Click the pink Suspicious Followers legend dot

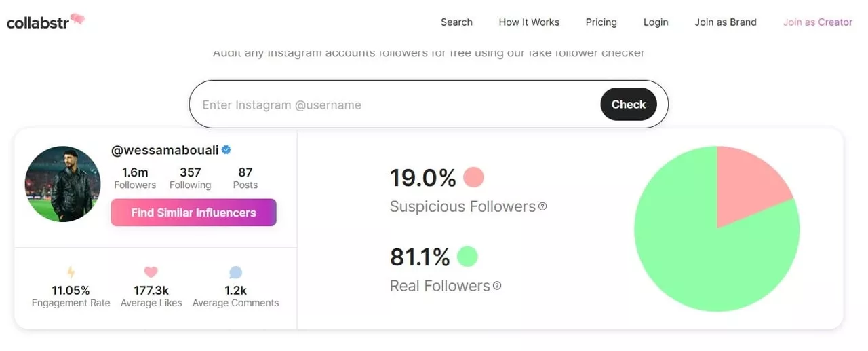473,178
